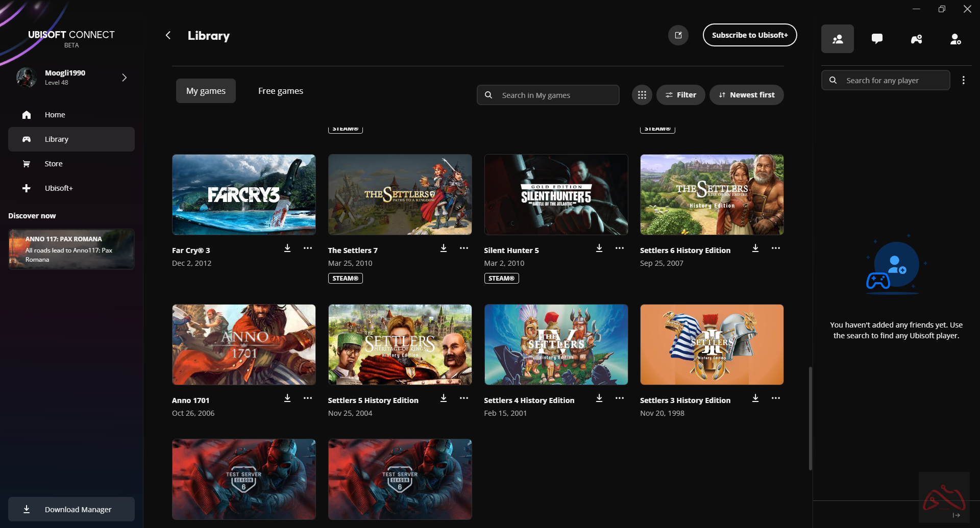Click the share/export icon beside Subscribe
Viewport: 980px width, 528px height.
(678, 35)
